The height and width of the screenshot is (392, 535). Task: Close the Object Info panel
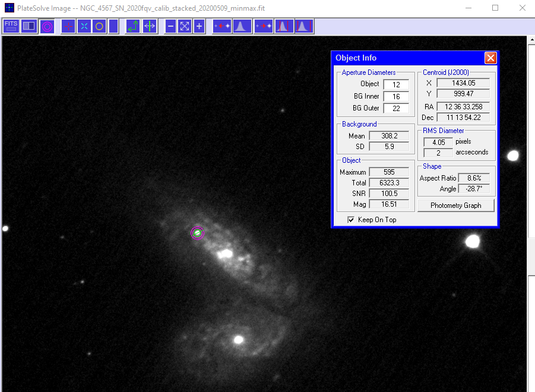click(490, 58)
